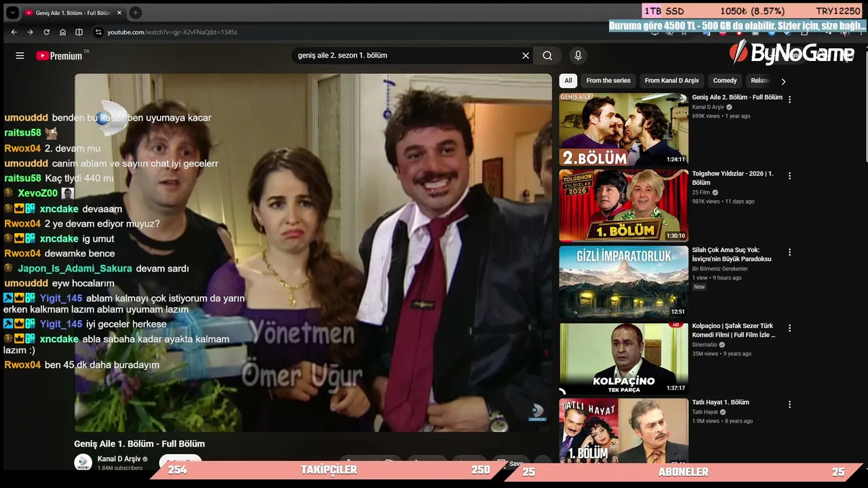Click chat message 'iyi geceler herkese'
868x488 pixels.
click(x=126, y=324)
